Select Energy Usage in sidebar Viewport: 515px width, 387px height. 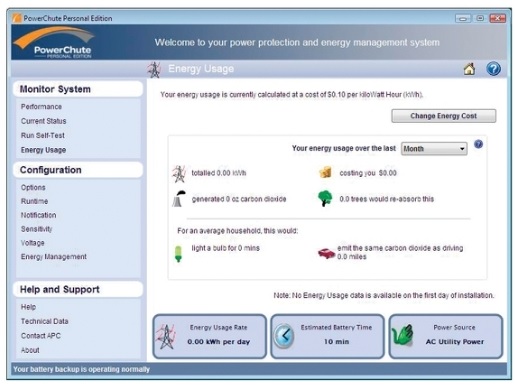click(43, 150)
